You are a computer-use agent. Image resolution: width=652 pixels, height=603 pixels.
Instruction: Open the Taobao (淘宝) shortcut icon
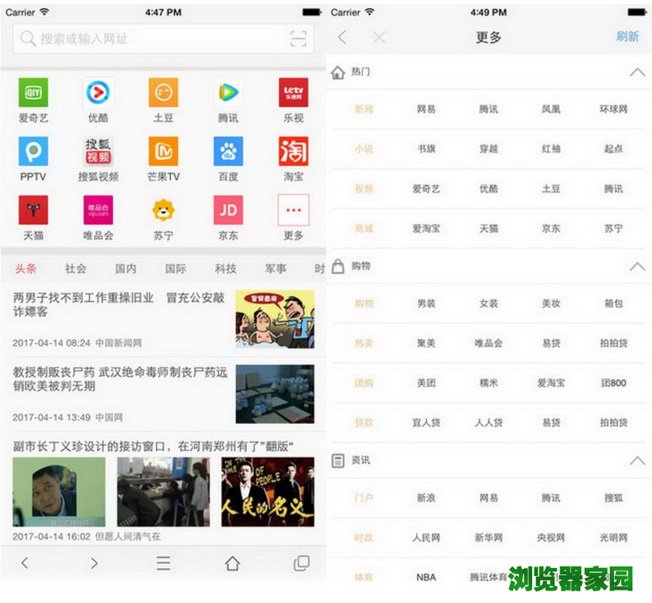coord(293,152)
